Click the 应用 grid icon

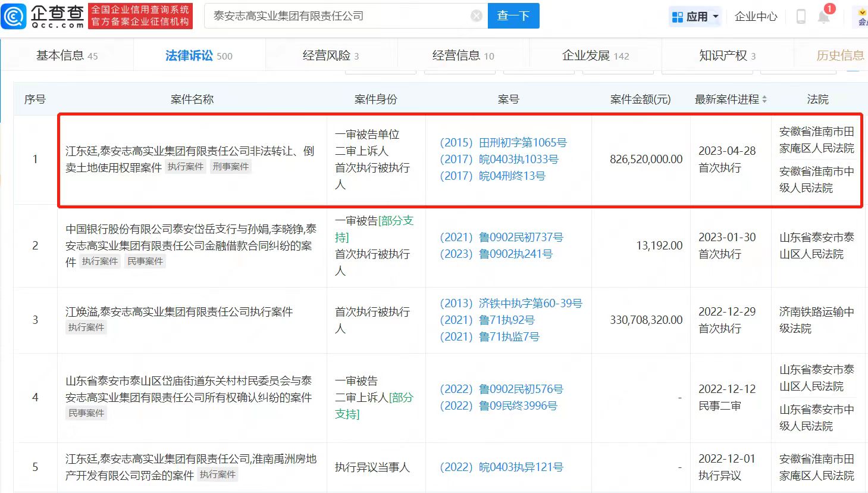[677, 17]
